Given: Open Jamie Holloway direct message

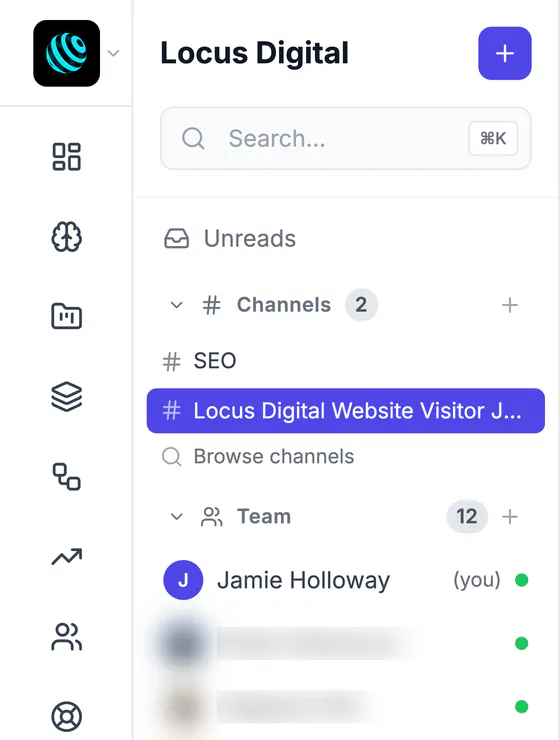Looking at the screenshot, I should click(x=346, y=580).
